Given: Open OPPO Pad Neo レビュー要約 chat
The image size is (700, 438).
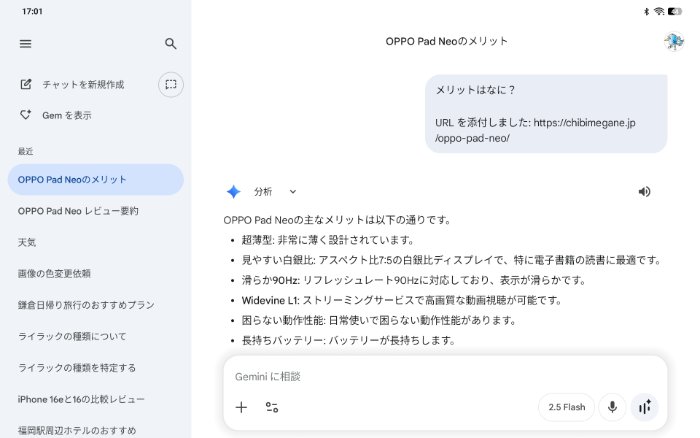Looking at the screenshot, I should coord(78,211).
